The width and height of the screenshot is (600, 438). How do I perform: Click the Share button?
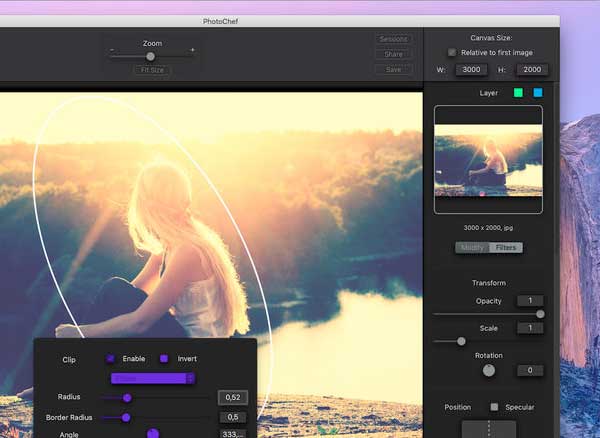point(393,54)
